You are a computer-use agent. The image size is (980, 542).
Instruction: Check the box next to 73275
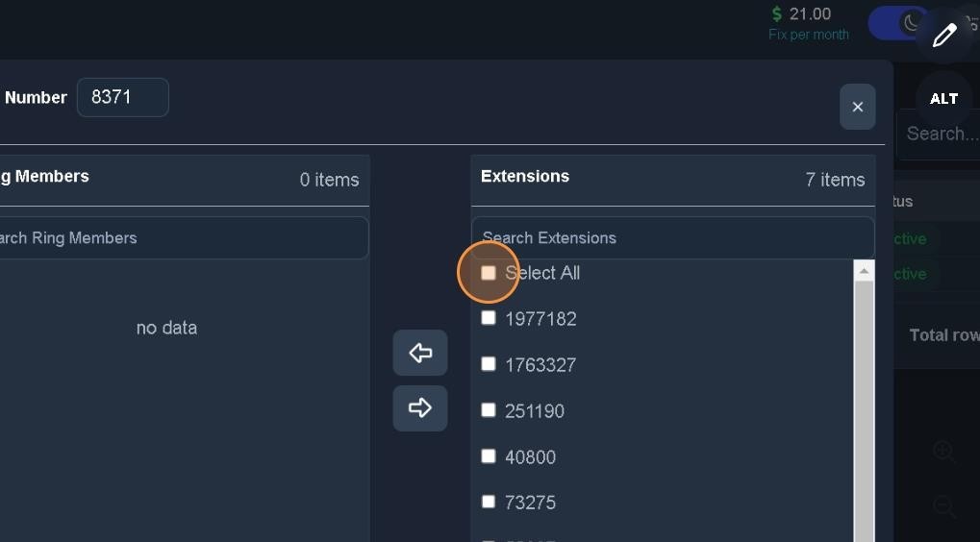(x=489, y=502)
